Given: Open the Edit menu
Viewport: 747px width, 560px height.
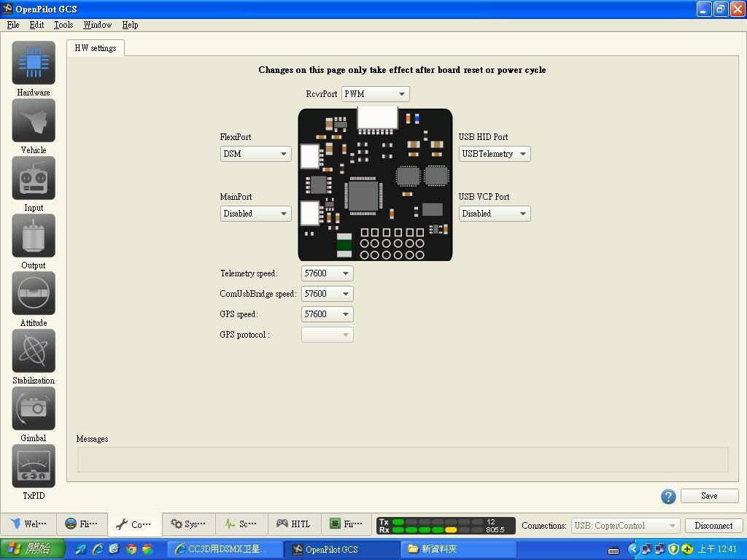Looking at the screenshot, I should (36, 25).
